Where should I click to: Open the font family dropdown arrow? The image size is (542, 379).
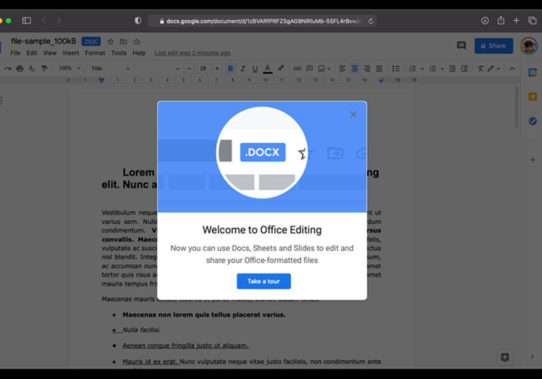177,69
